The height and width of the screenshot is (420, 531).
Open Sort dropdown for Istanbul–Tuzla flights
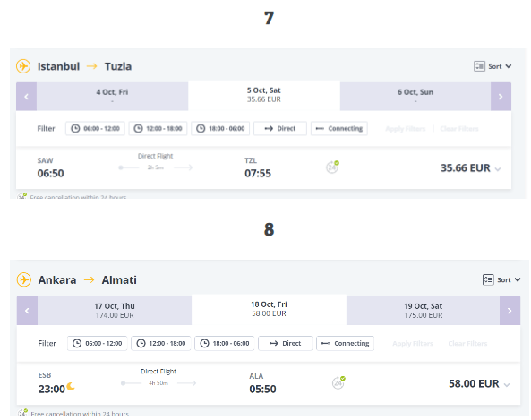point(492,66)
